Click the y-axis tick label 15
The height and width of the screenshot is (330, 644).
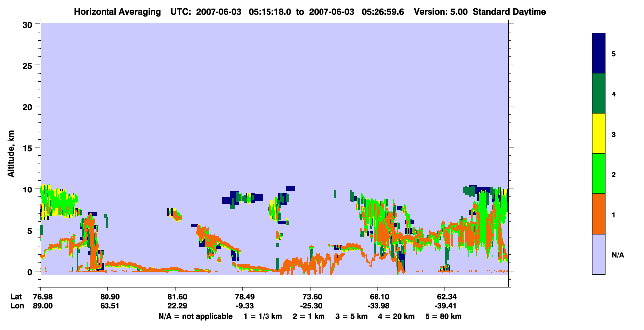click(28, 148)
